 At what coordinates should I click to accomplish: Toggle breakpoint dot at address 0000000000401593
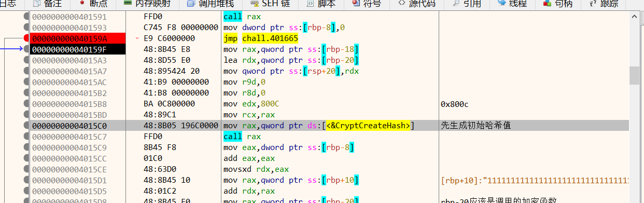tap(26, 28)
